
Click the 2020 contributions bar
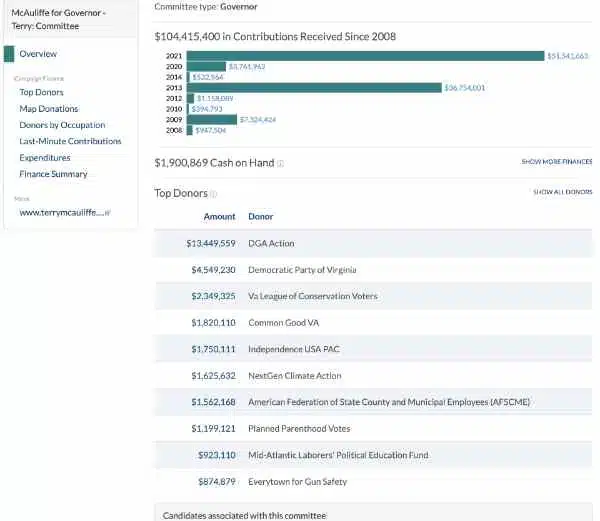tap(206, 67)
